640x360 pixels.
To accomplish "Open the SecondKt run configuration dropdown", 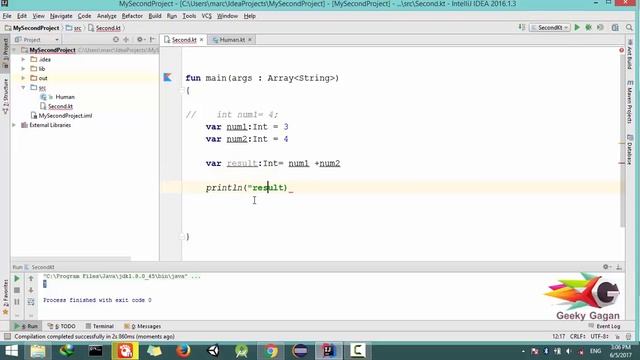I will [x=550, y=27].
